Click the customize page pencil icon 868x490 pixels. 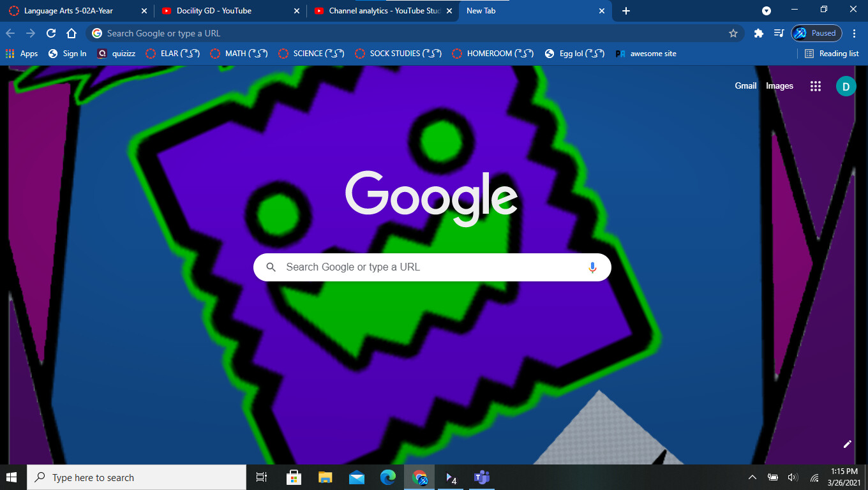[x=847, y=444]
